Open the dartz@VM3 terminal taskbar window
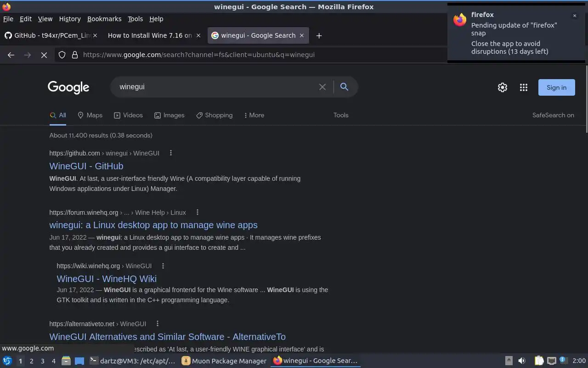Viewport: 588px width, 368px height. pyautogui.click(x=132, y=361)
